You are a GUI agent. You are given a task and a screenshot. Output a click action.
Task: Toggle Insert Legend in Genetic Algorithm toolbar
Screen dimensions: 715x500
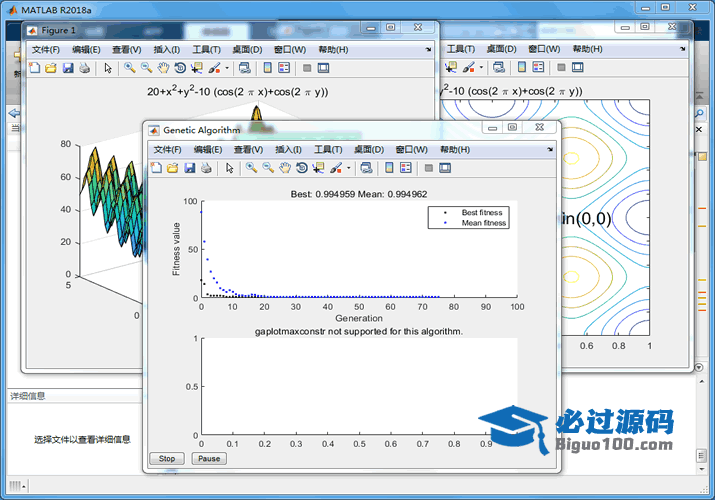click(404, 168)
